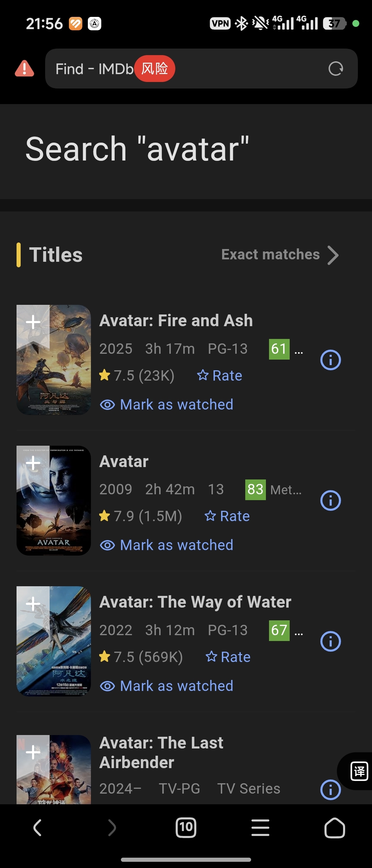
Task: Rate Avatar 2009
Action: pyautogui.click(x=227, y=516)
